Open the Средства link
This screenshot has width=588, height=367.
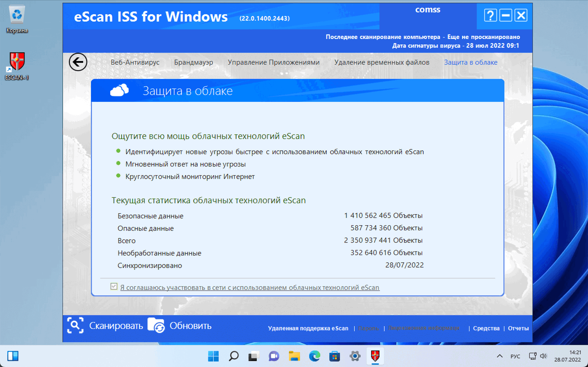pyautogui.click(x=486, y=328)
